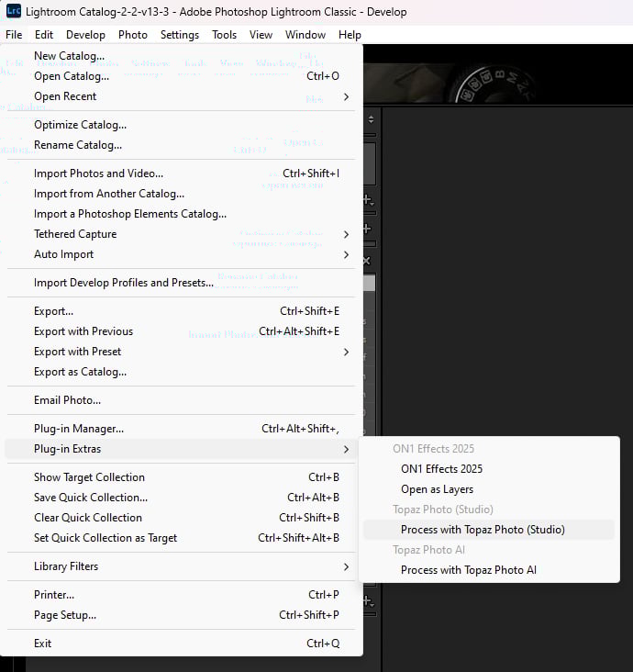Open the Settings menu
Screen dimensions: 633x672
179,35
